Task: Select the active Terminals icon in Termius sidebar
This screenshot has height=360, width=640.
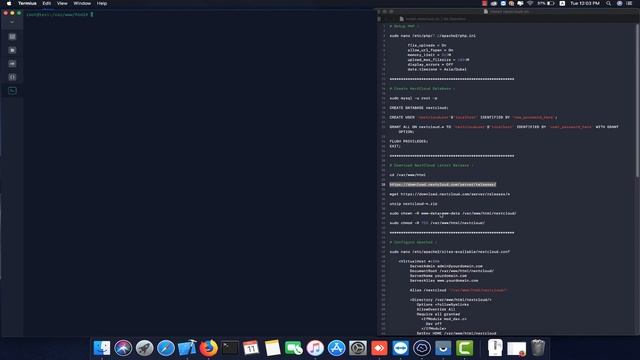Action: click(12, 91)
